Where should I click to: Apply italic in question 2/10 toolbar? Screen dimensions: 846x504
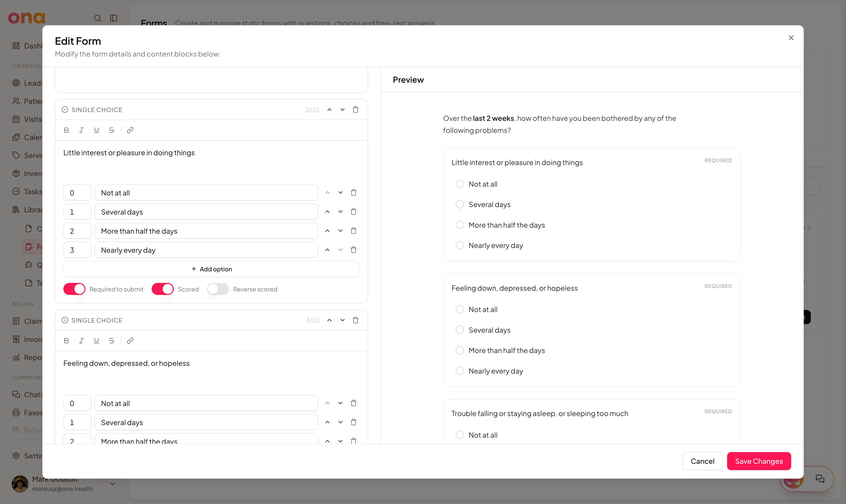pos(81,130)
